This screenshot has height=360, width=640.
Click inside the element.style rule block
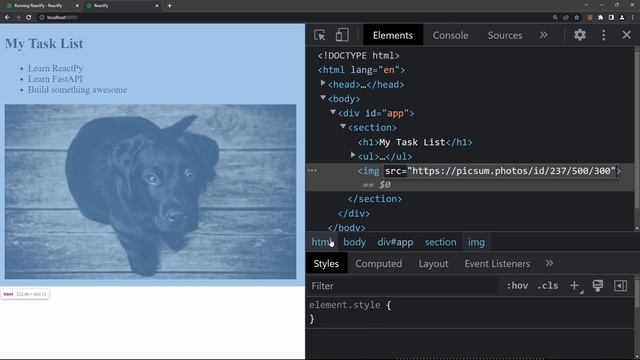[470, 312]
